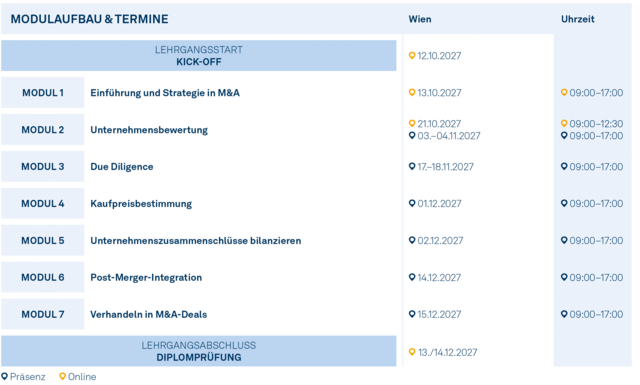Click the 09:00–17:00 time in Modul 5 row
Screen dimensions: 640x385
(x=596, y=241)
